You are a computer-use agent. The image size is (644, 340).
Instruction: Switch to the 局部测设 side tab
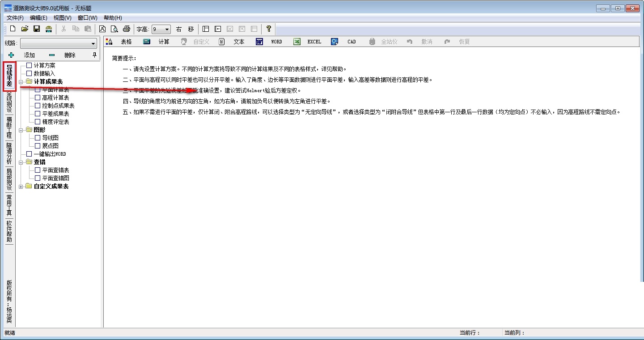coord(9,180)
